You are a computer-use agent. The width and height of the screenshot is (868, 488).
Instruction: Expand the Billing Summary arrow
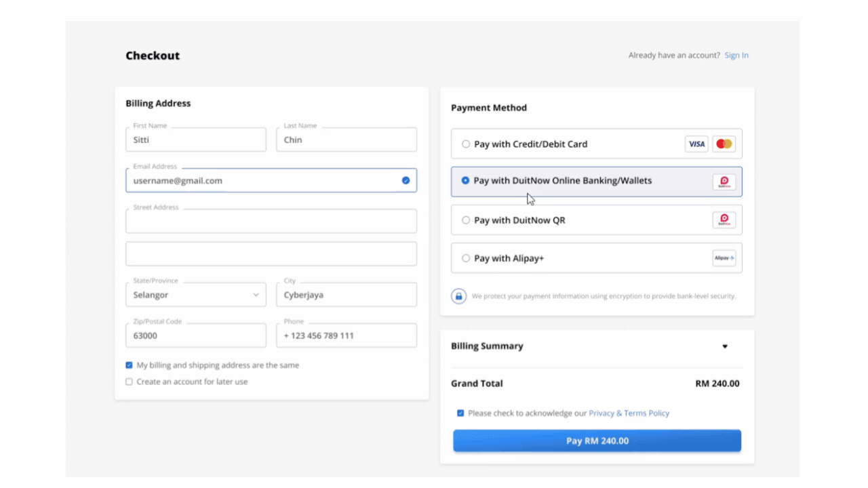(x=725, y=346)
